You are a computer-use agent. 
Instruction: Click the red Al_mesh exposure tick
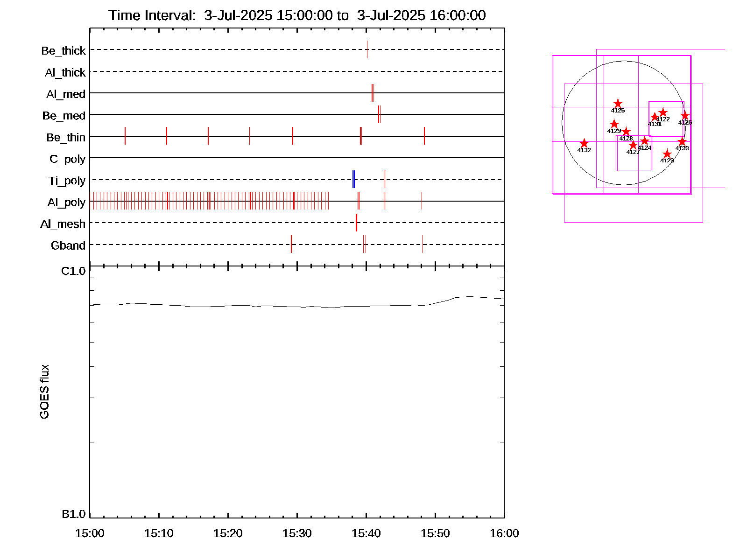pos(356,223)
